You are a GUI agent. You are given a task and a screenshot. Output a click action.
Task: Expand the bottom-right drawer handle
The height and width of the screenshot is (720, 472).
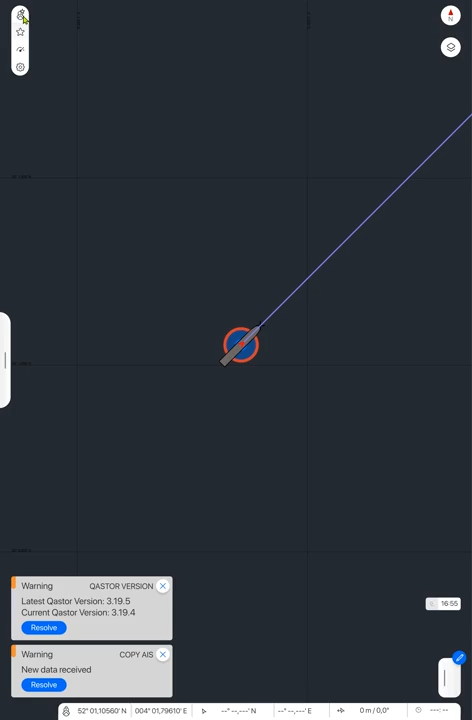click(x=449, y=678)
